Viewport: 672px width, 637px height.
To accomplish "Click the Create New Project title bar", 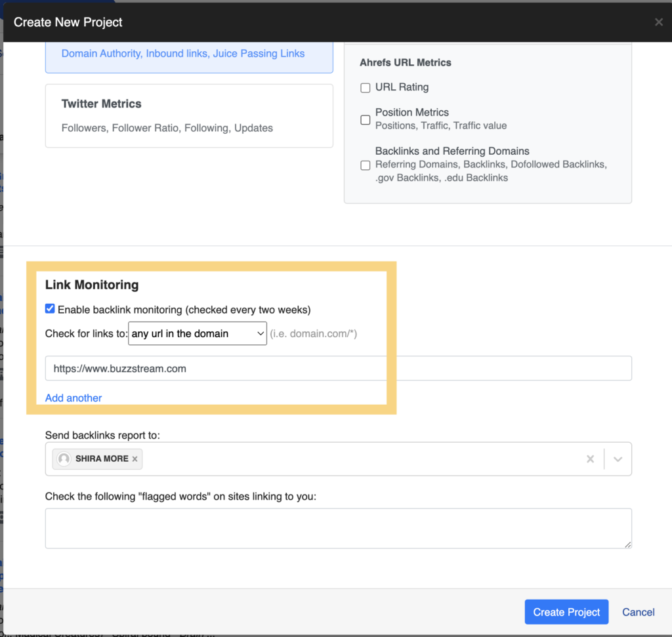I will (x=328, y=22).
